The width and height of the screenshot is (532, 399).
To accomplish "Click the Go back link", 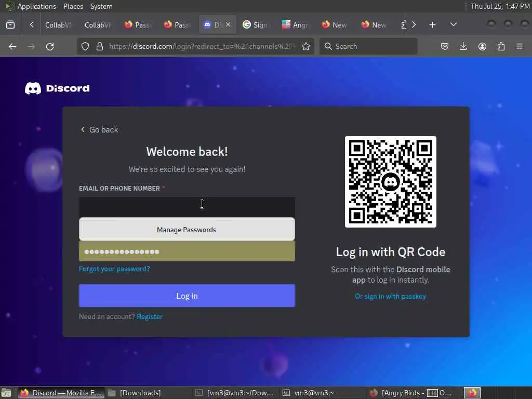I will pos(99,129).
